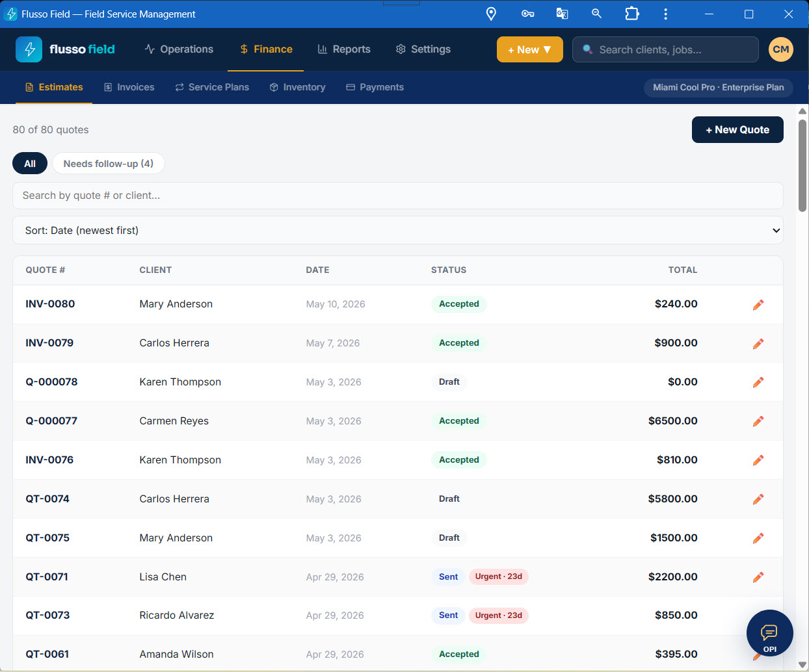Click the $850.00 total
This screenshot has height=672, width=809.
coord(676,615)
